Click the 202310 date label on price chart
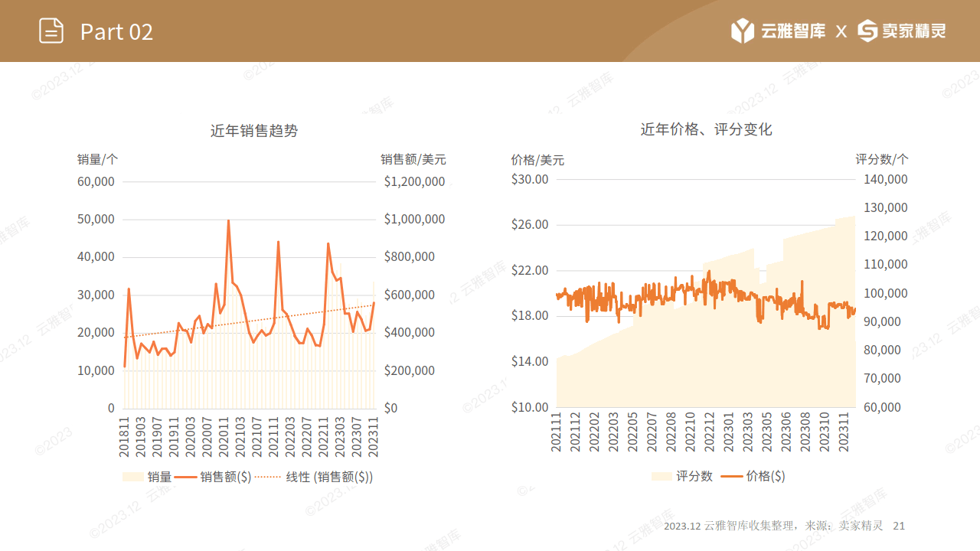The width and height of the screenshot is (980, 551). point(825,432)
